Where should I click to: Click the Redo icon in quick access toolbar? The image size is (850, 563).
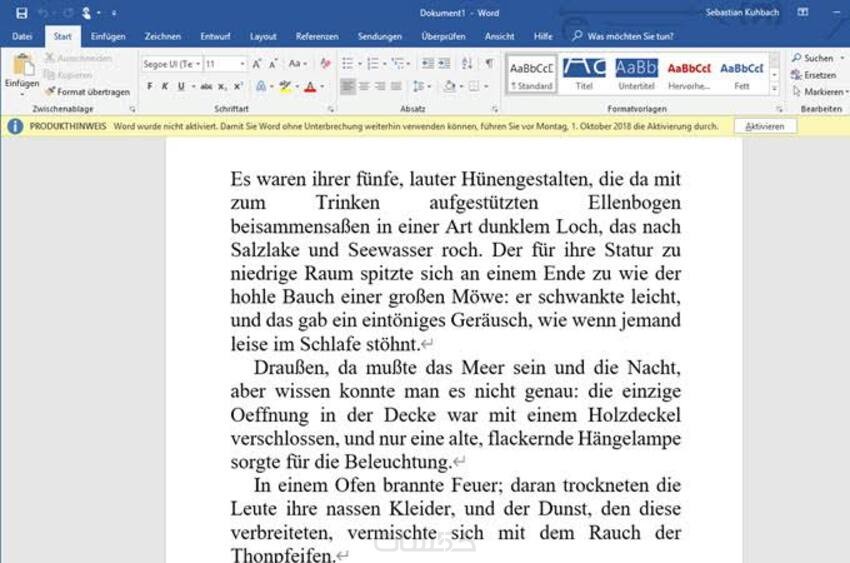[68, 13]
